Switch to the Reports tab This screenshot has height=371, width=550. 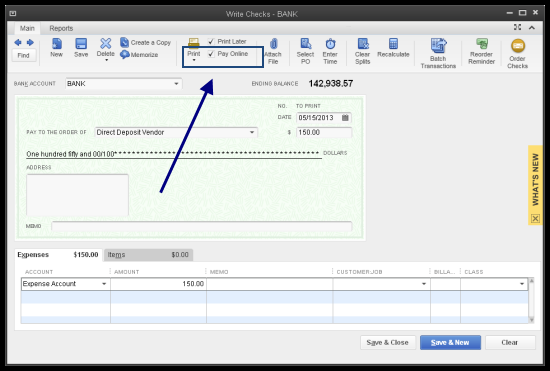61,28
